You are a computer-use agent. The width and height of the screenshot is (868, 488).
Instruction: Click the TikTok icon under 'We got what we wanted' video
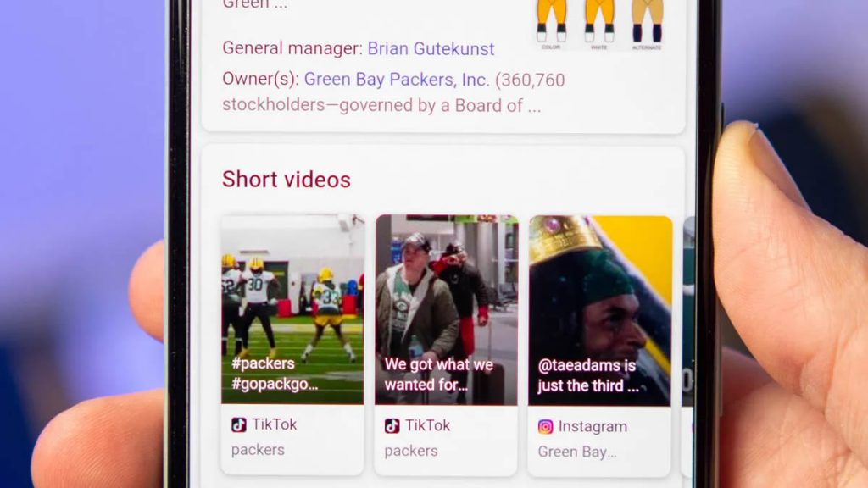[x=392, y=425]
